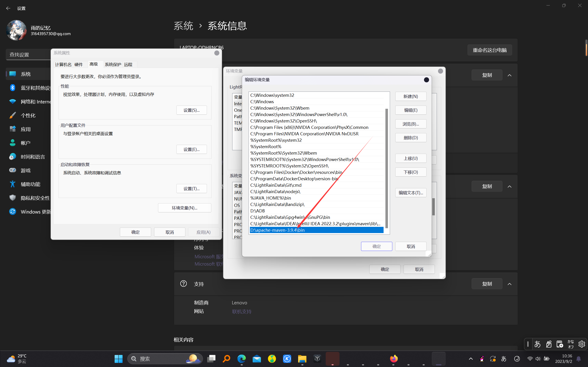Click the Accessibility icon in sidebar
Image resolution: width=588 pixels, height=367 pixels.
click(13, 184)
